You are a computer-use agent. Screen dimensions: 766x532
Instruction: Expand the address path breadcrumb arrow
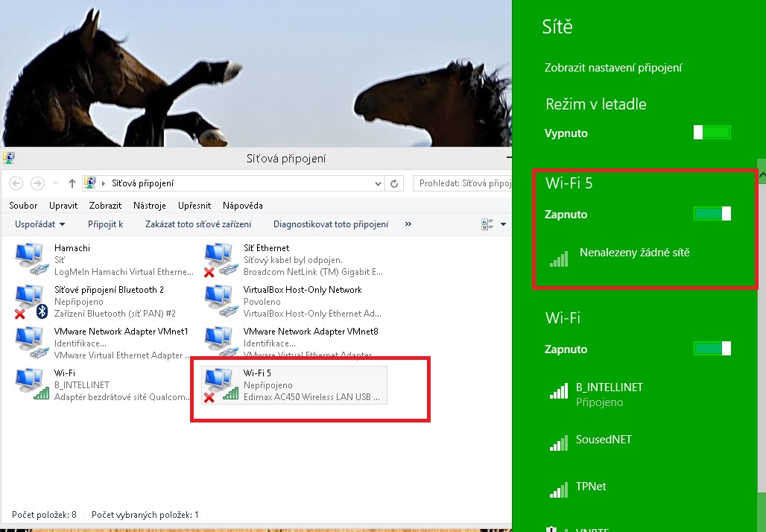tap(104, 184)
